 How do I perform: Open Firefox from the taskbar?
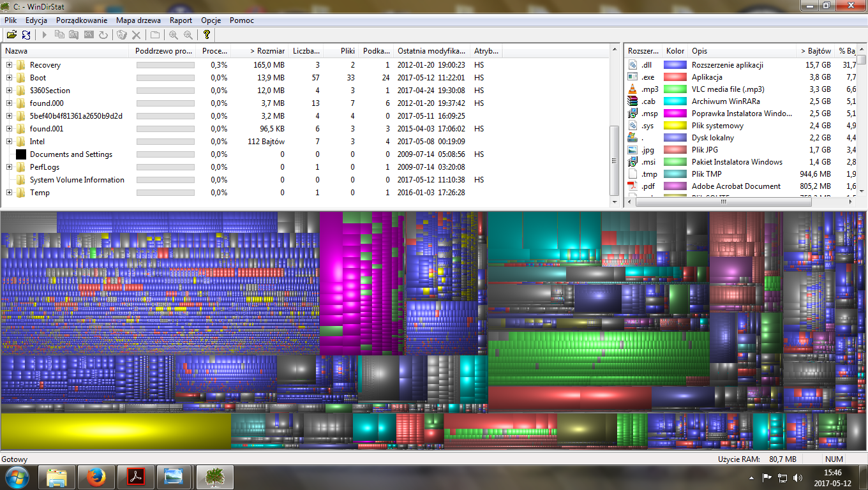pyautogui.click(x=96, y=477)
